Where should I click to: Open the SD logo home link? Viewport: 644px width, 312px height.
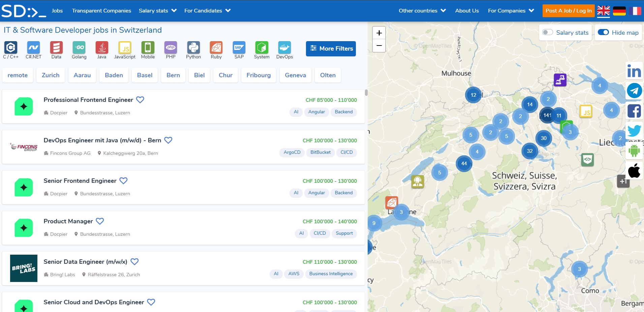click(x=24, y=11)
